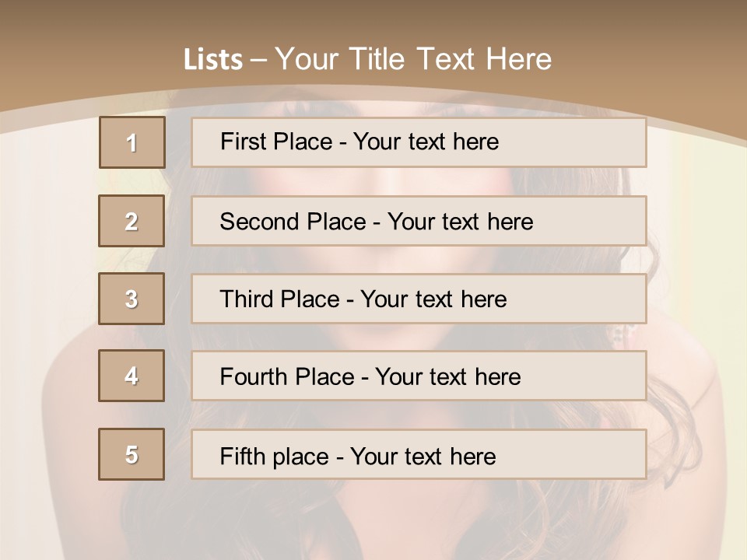Click the bold word Lists in title

click(x=213, y=60)
